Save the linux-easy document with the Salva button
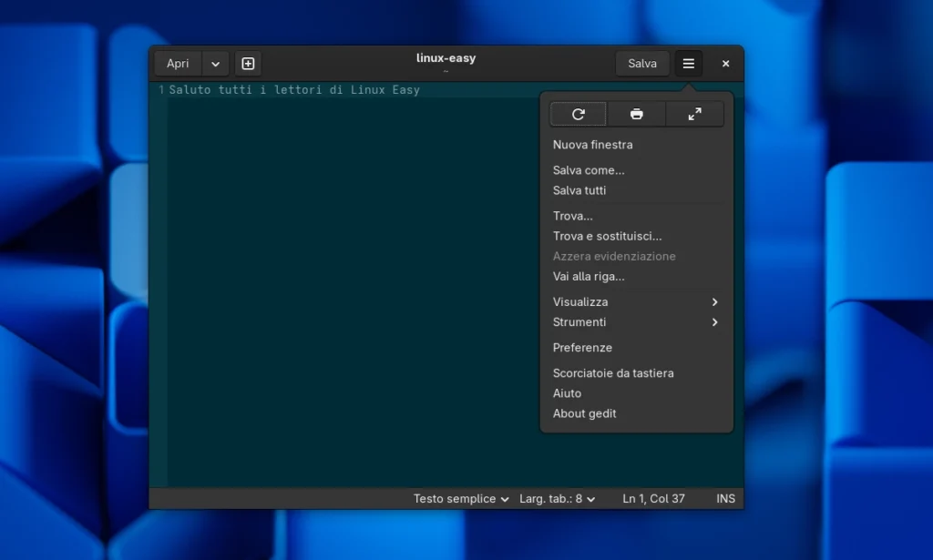Viewport: 933px width, 560px height. [642, 63]
